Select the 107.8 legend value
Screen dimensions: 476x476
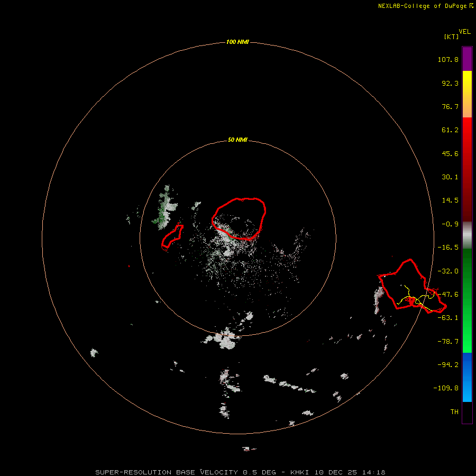tap(448, 59)
